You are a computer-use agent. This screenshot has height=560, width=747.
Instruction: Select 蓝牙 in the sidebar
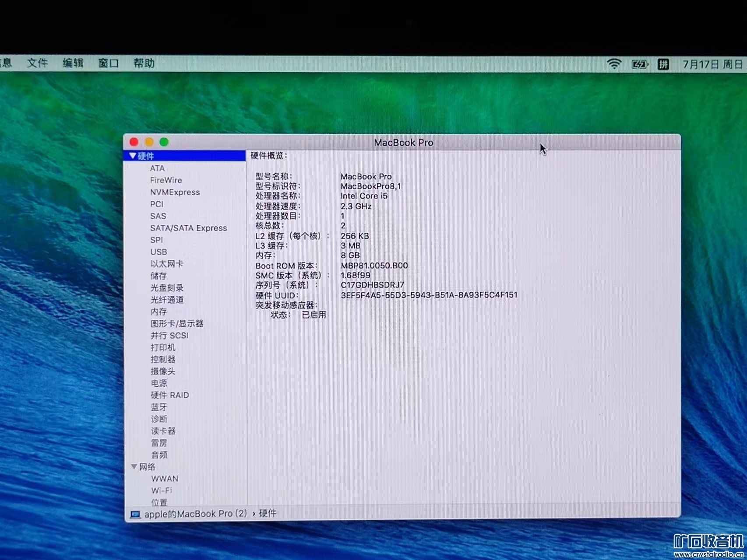(159, 407)
